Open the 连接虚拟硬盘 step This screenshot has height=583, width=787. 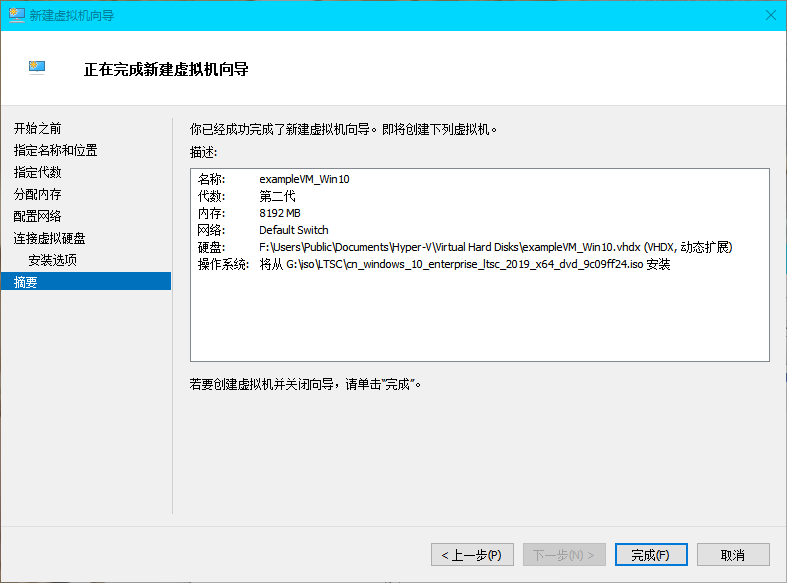click(x=49, y=238)
